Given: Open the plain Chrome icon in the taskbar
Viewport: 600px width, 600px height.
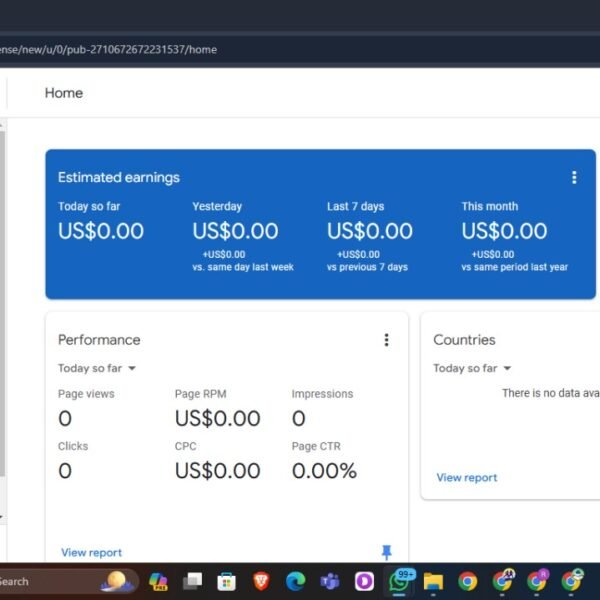Looking at the screenshot, I should [468, 582].
